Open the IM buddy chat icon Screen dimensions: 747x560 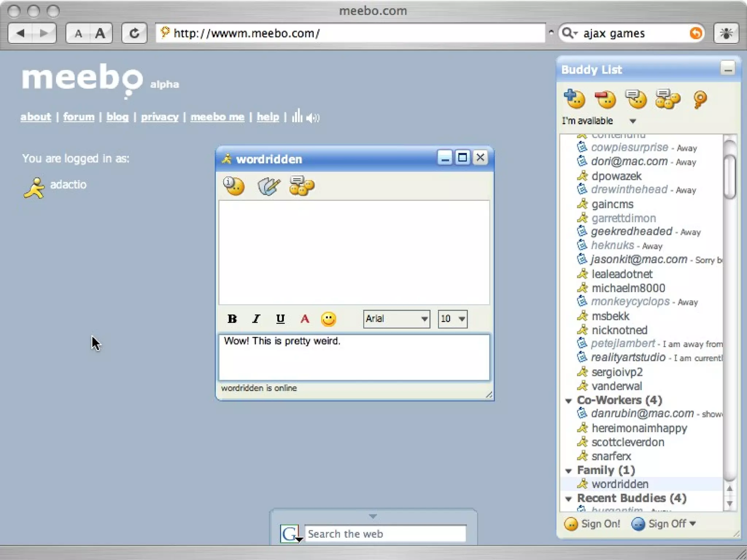click(x=636, y=99)
